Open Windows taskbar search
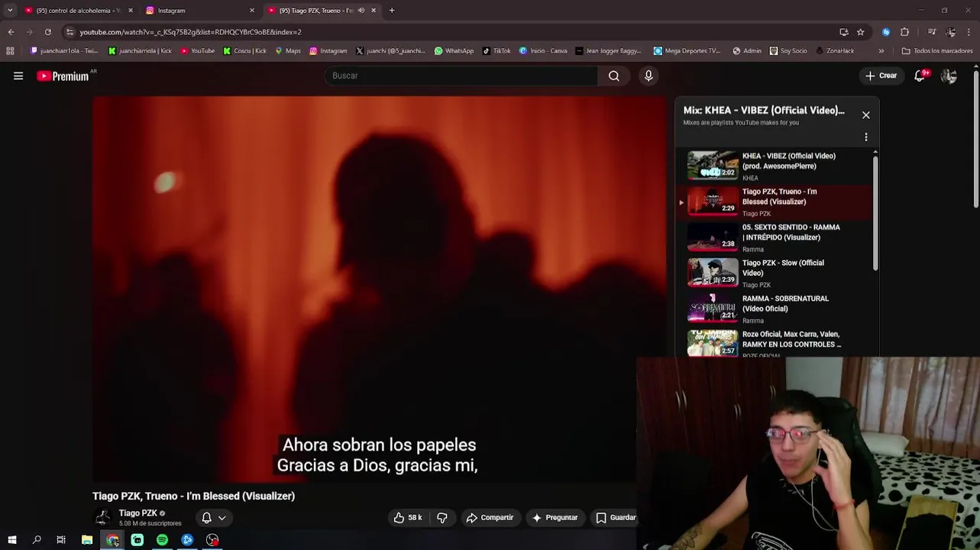The height and width of the screenshot is (550, 980). click(x=37, y=540)
